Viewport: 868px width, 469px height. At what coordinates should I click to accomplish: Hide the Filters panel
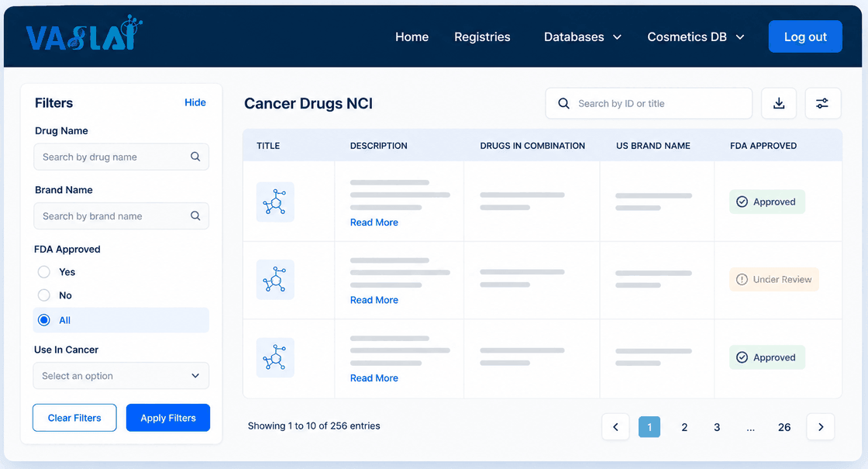click(x=195, y=102)
